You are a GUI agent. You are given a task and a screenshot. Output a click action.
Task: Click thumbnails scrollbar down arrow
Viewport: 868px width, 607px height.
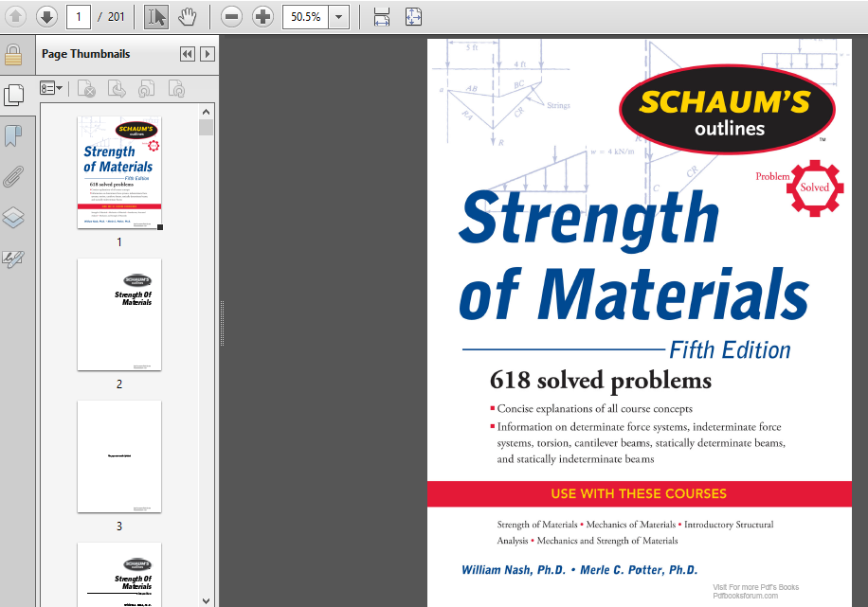206,600
